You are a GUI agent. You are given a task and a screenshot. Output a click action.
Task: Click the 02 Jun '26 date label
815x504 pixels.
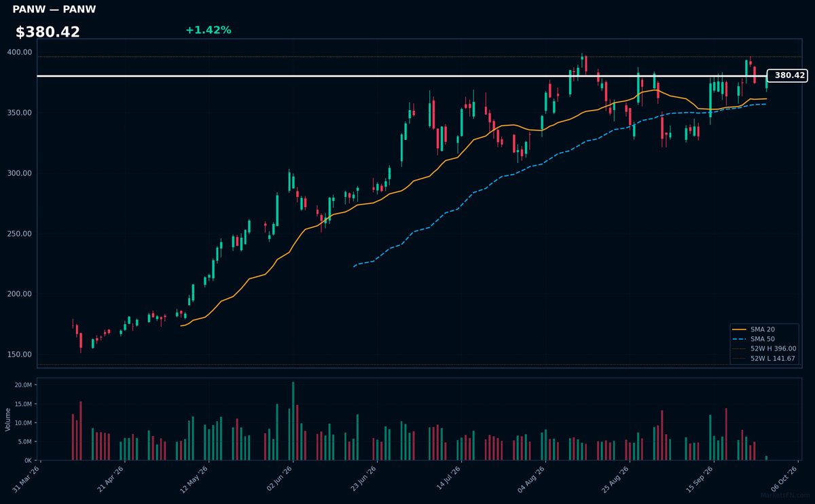(280, 478)
